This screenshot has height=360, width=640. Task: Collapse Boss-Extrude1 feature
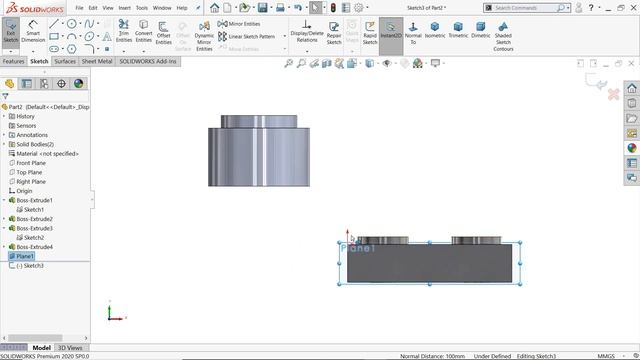(x=4, y=200)
